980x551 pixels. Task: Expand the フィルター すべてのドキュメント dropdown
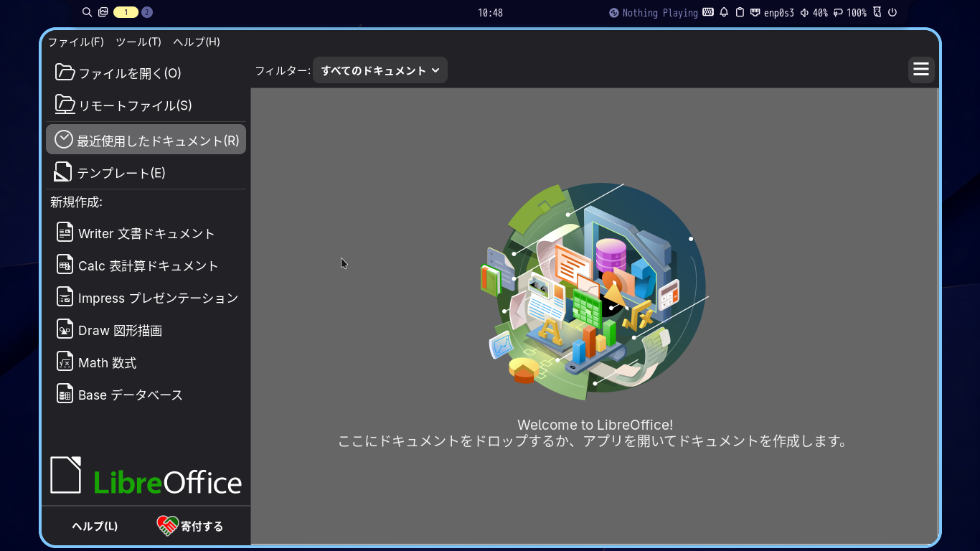pos(380,70)
